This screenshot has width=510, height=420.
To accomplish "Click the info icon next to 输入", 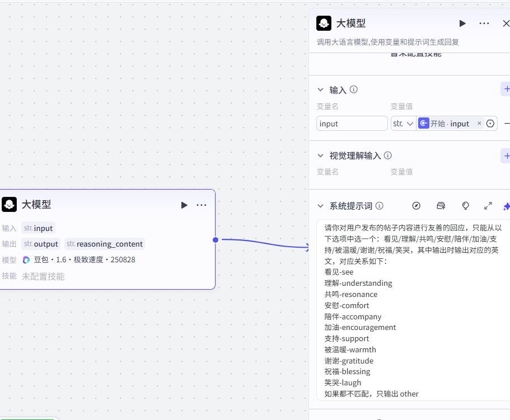I will 354,89.
